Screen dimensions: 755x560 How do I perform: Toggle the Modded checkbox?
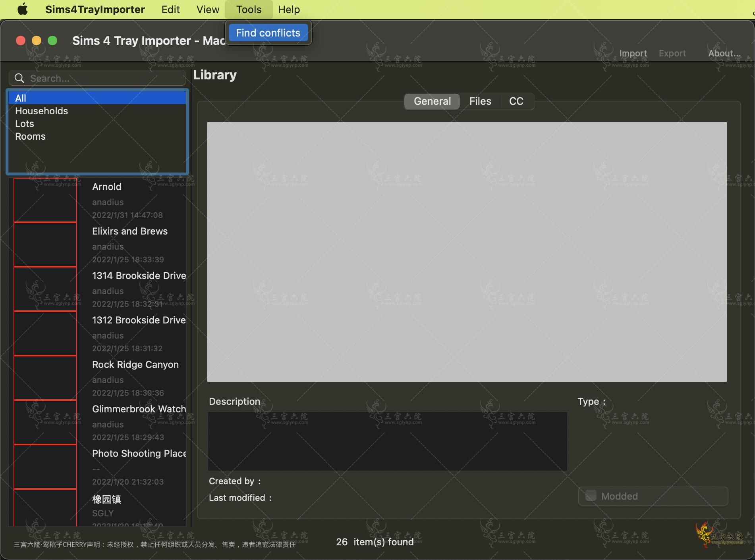tap(591, 495)
